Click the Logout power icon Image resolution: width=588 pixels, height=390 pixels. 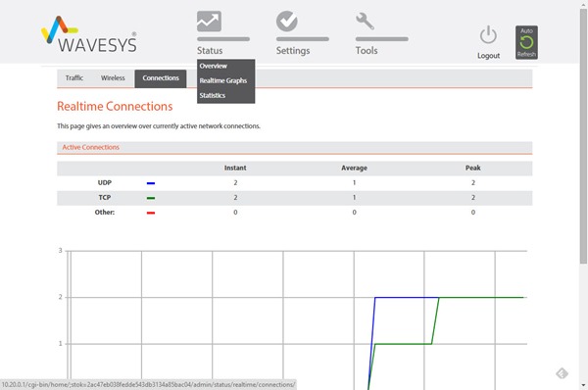click(488, 35)
